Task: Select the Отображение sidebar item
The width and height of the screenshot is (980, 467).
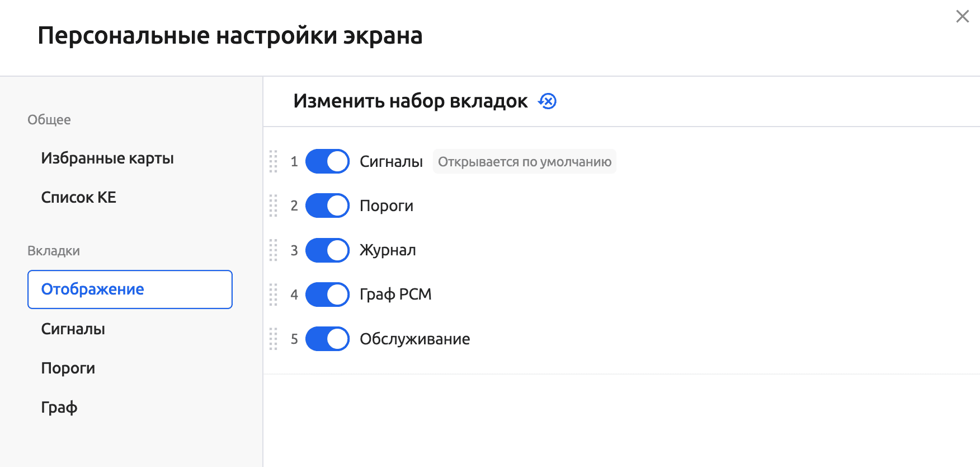Action: pyautogui.click(x=130, y=289)
